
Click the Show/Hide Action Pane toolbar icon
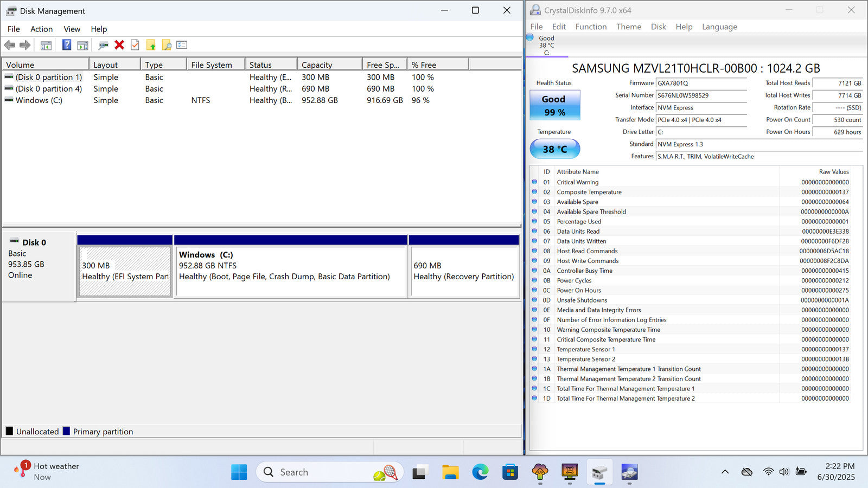tap(82, 45)
